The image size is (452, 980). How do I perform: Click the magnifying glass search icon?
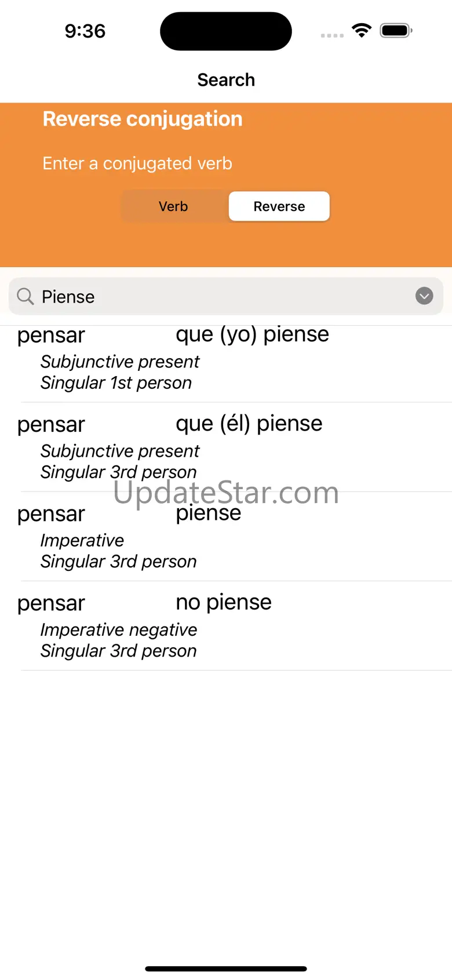coord(25,296)
